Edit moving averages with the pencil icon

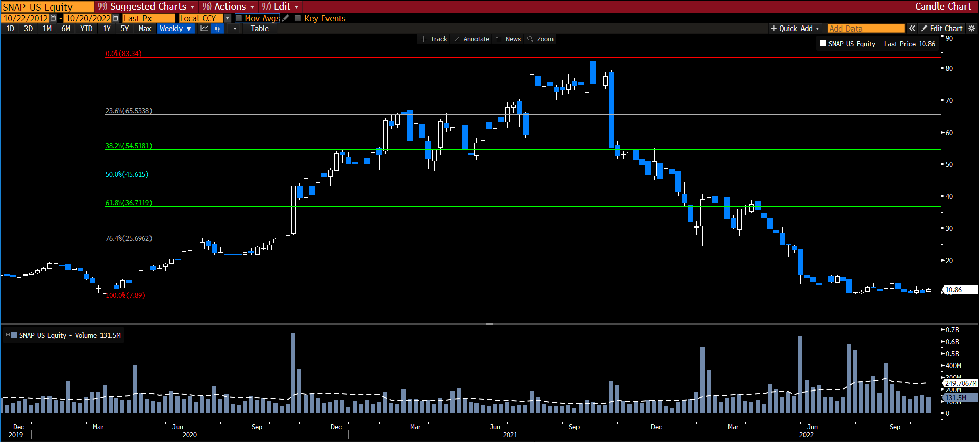tap(286, 18)
